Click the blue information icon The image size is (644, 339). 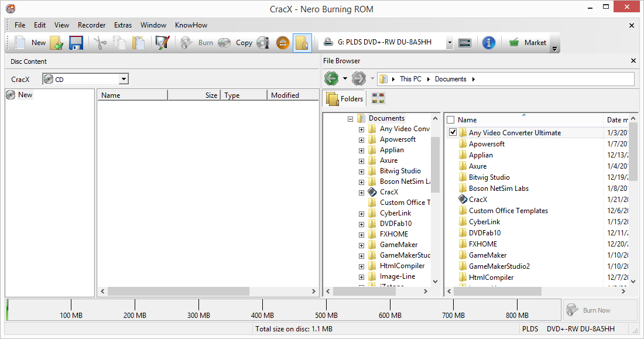[x=488, y=43]
